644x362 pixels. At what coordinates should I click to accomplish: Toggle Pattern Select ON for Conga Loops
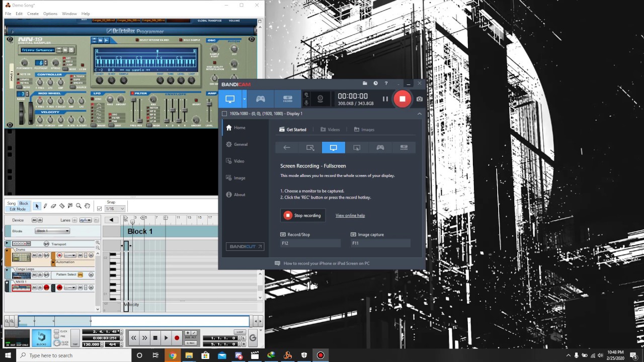pyautogui.click(x=80, y=275)
